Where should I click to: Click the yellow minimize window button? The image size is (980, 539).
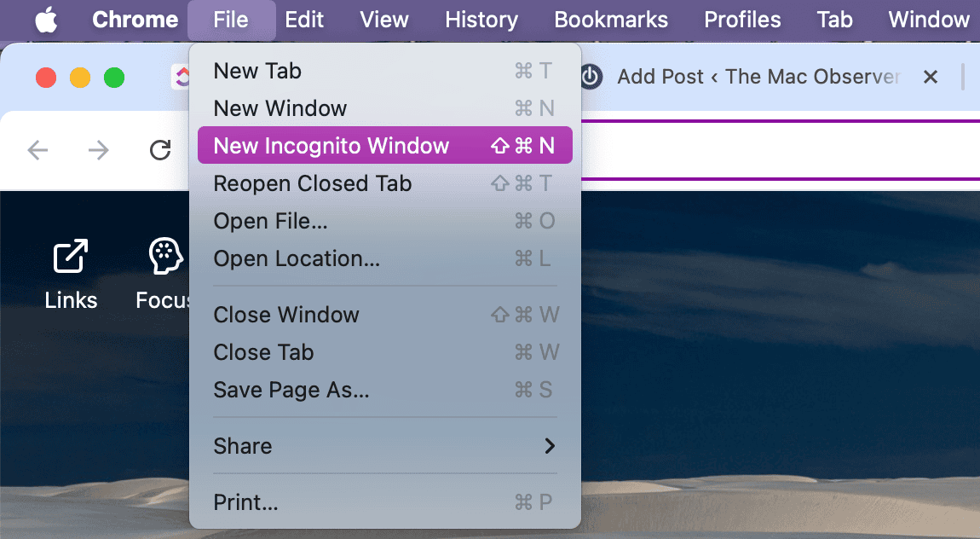click(80, 78)
